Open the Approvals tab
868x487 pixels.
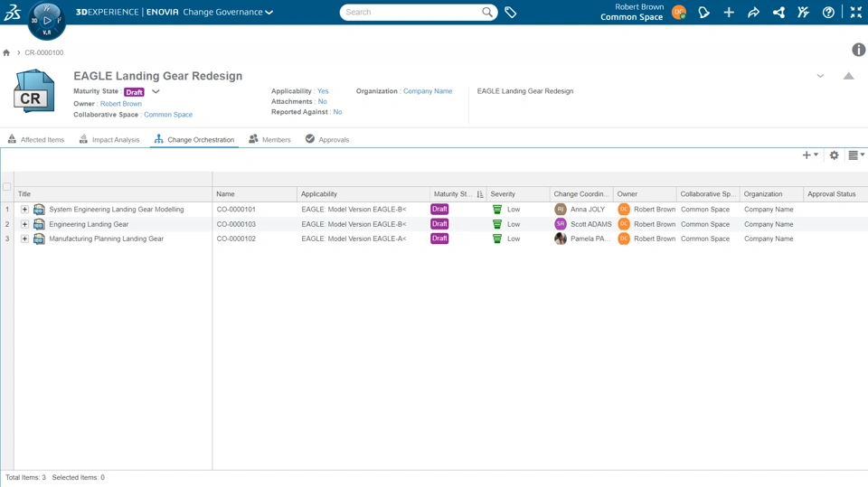tap(327, 139)
